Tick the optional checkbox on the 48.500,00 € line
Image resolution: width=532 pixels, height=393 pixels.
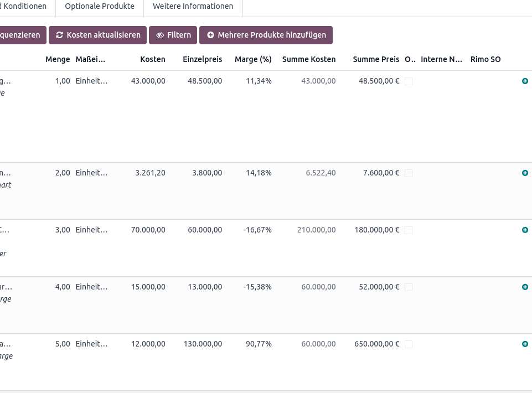[x=409, y=81]
